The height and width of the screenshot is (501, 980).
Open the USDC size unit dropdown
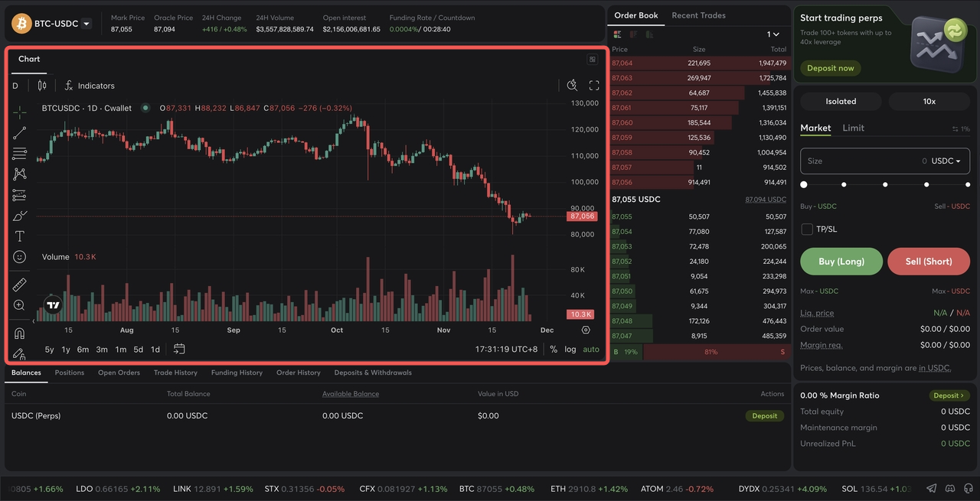coord(946,161)
